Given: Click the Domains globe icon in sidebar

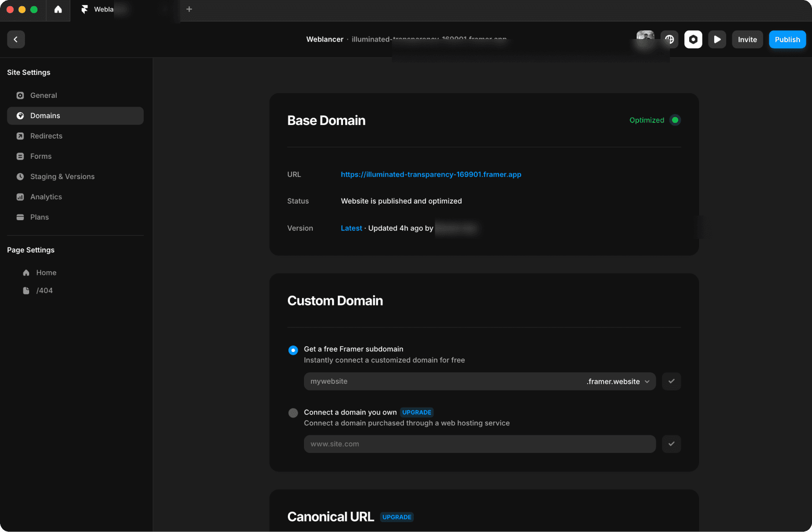Looking at the screenshot, I should (x=20, y=116).
